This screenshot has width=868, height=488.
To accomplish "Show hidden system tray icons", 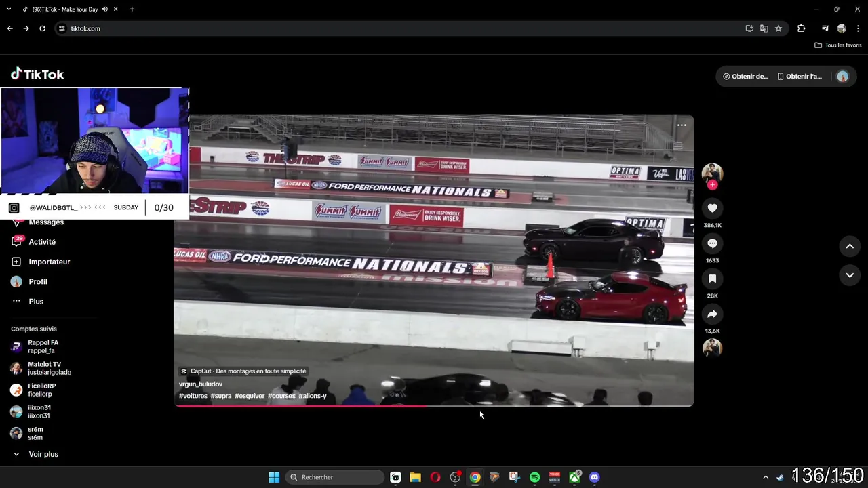I will click(766, 477).
